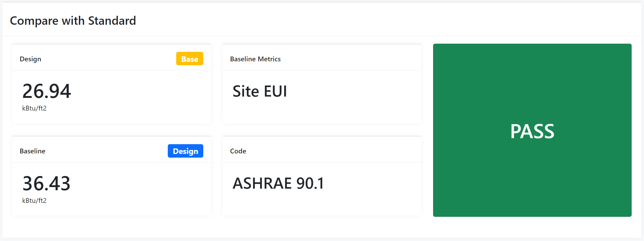Click the Site EUI metric text
The image size is (644, 241).
point(260,91)
